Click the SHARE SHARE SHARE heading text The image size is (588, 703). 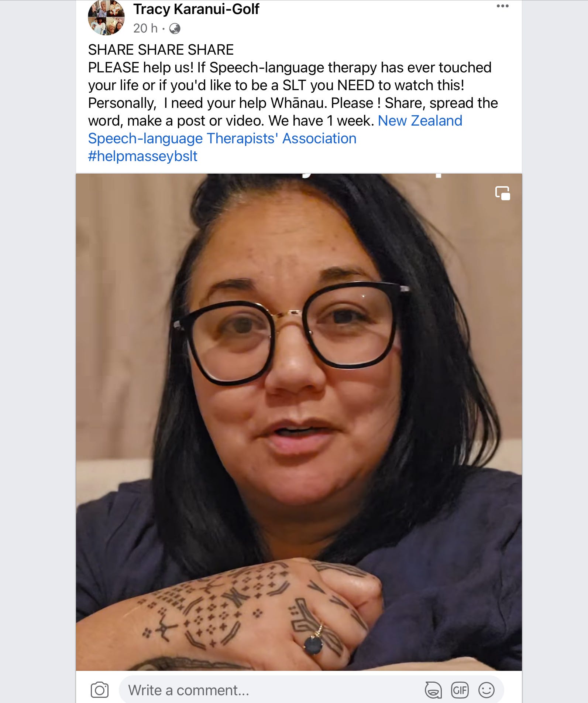pos(161,50)
